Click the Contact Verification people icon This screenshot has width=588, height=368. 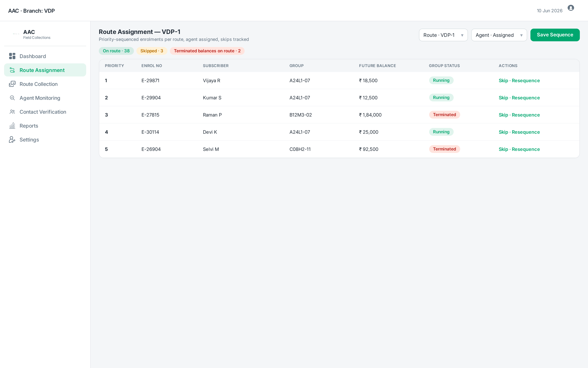(12, 112)
